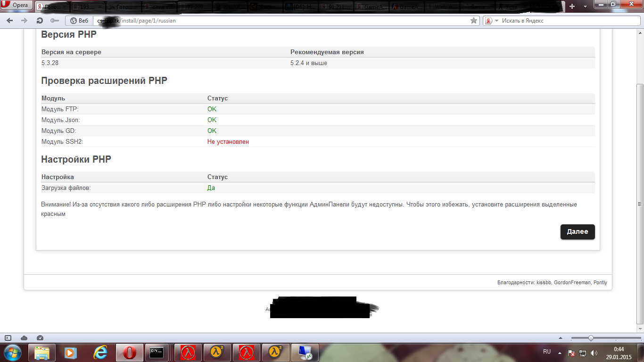Click the Opera Link cloud icon
The width and height of the screenshot is (644, 362).
click(x=24, y=338)
